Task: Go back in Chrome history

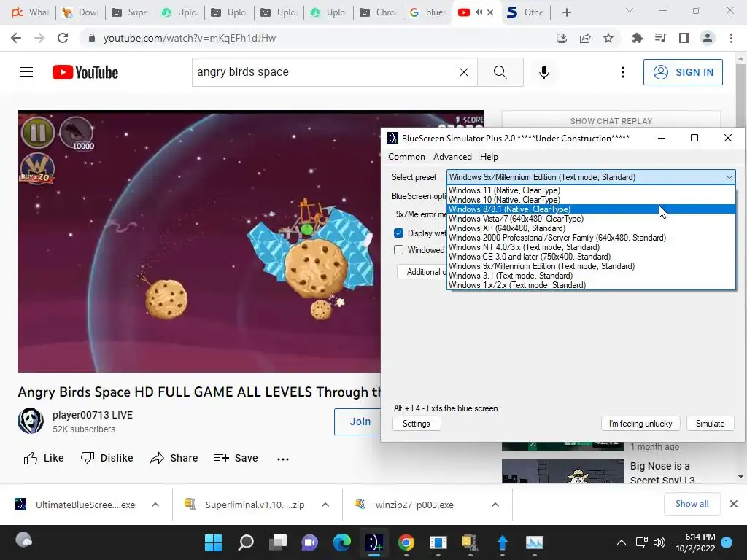Action: tap(16, 38)
